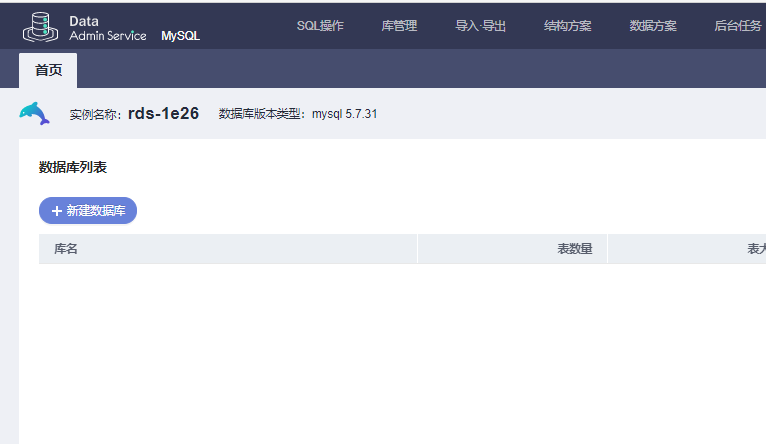Screen dimensions: 766x444
Task: Sort by the 库名 column header
Action: click(65, 249)
